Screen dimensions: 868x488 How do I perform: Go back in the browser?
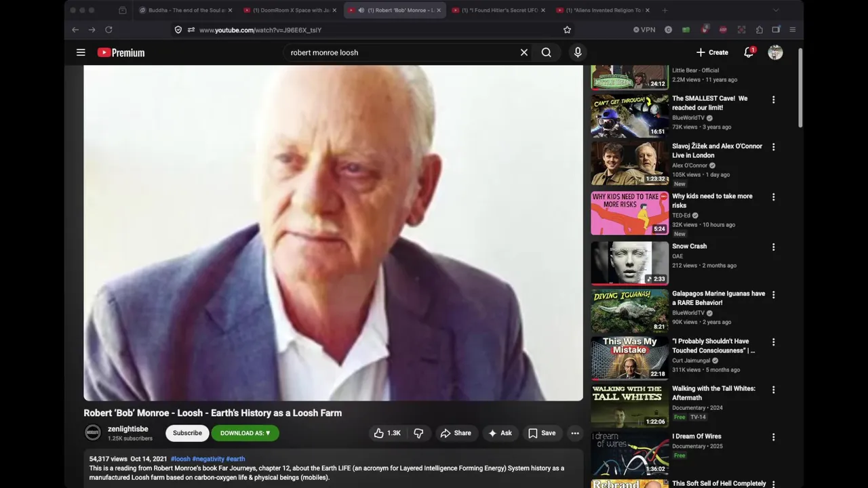click(75, 30)
